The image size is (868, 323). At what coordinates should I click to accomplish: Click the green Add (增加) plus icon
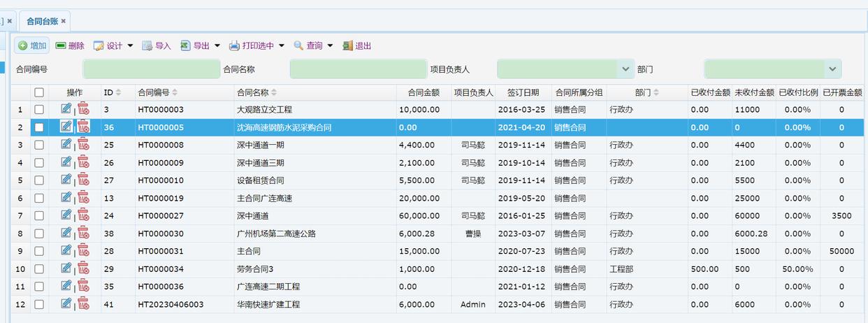pyautogui.click(x=23, y=46)
